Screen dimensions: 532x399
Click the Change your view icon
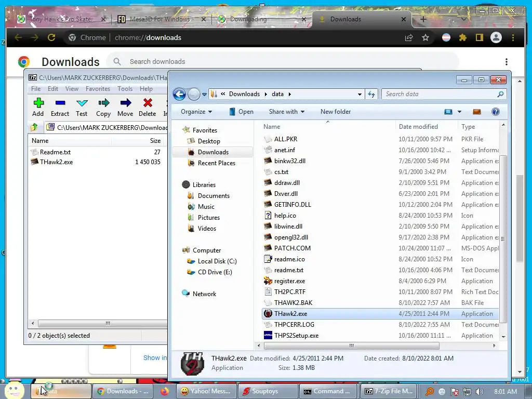448,112
